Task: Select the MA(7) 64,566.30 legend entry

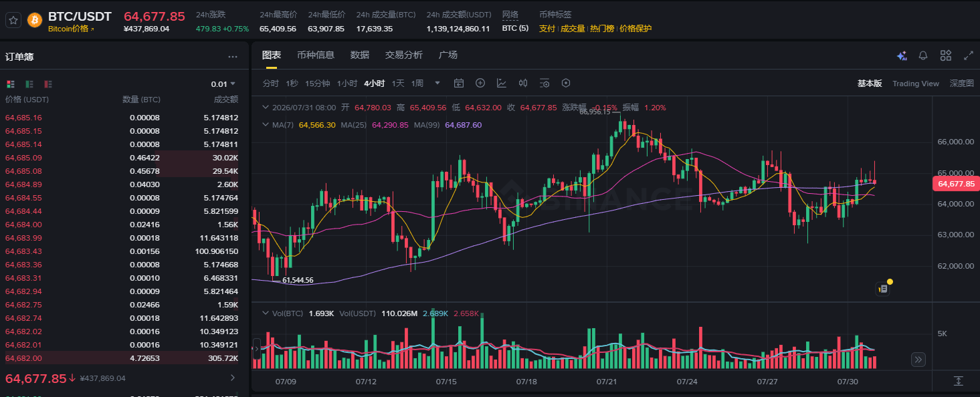Action: [x=304, y=125]
